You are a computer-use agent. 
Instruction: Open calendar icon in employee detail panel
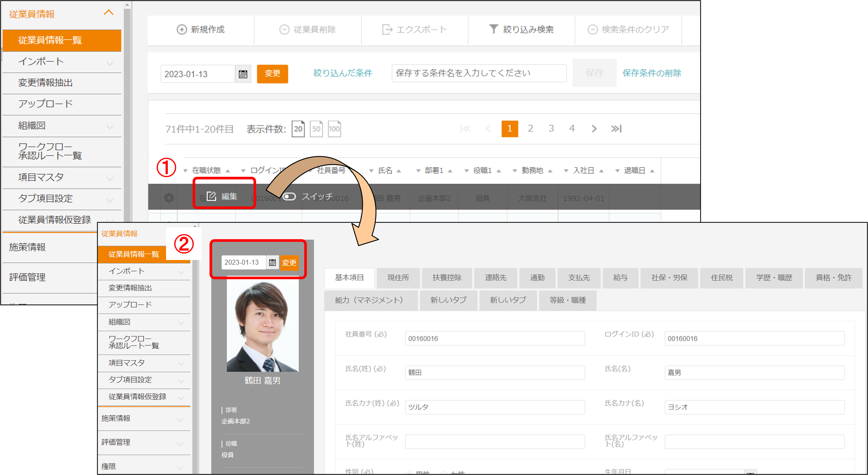click(272, 262)
